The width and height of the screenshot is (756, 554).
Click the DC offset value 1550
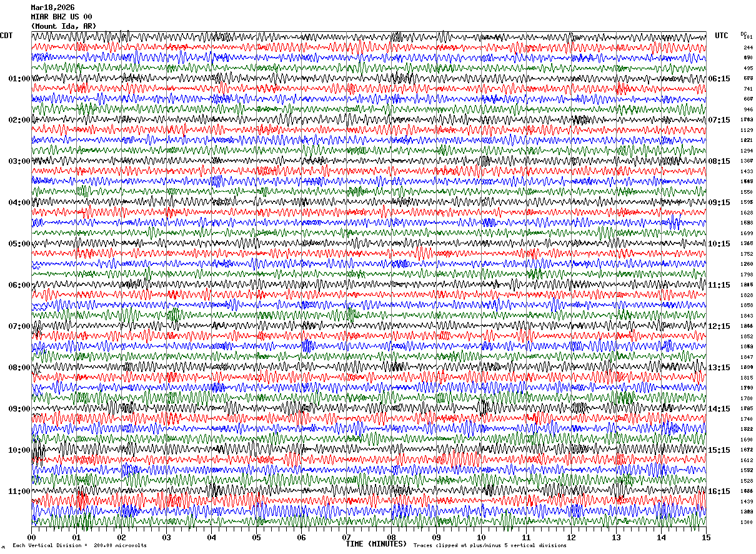[x=747, y=192]
